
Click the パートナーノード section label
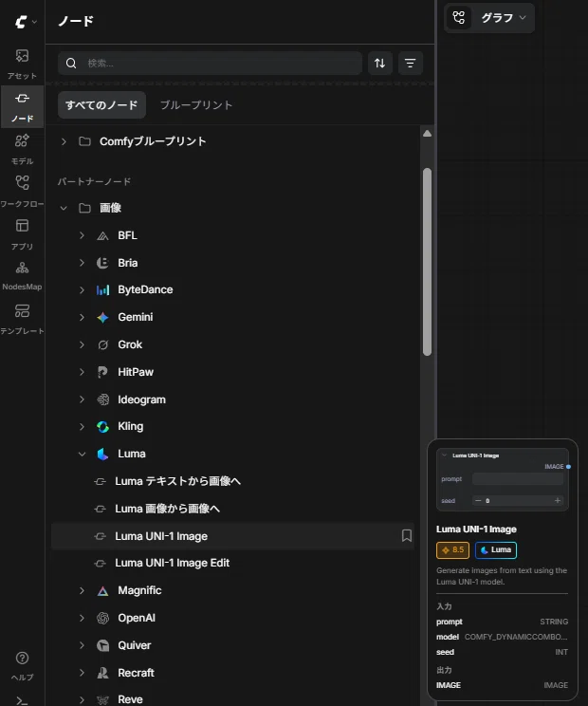click(x=94, y=181)
